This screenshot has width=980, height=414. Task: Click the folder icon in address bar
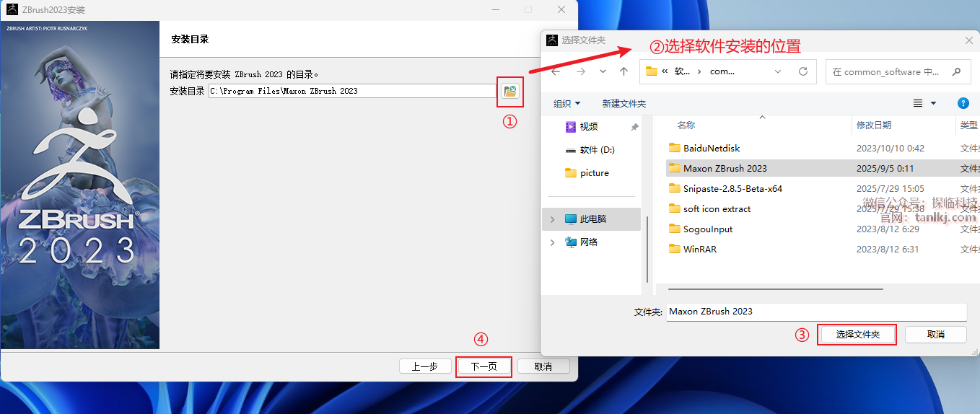click(x=652, y=71)
